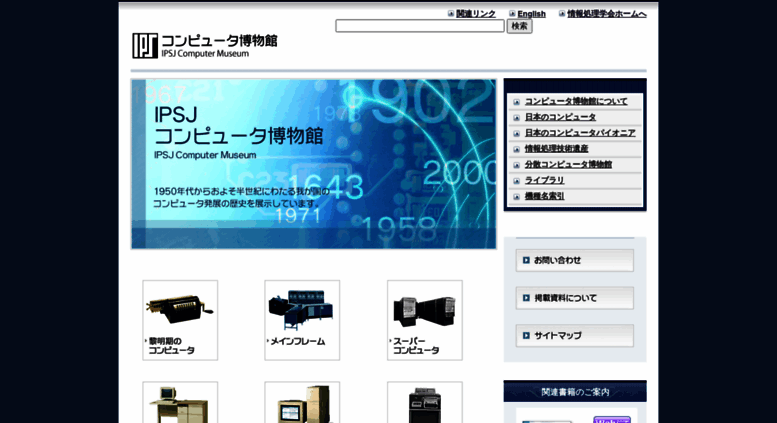Click bullet icon beside 日本のコンピュータ
Viewport: 777px width, 423px height.
pos(516,118)
